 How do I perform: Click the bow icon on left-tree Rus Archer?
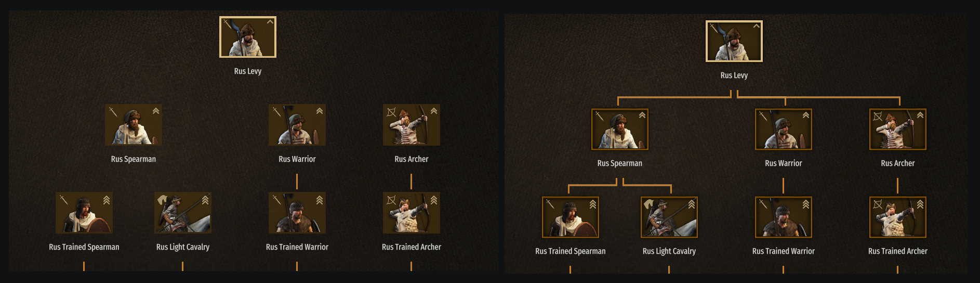point(391,112)
